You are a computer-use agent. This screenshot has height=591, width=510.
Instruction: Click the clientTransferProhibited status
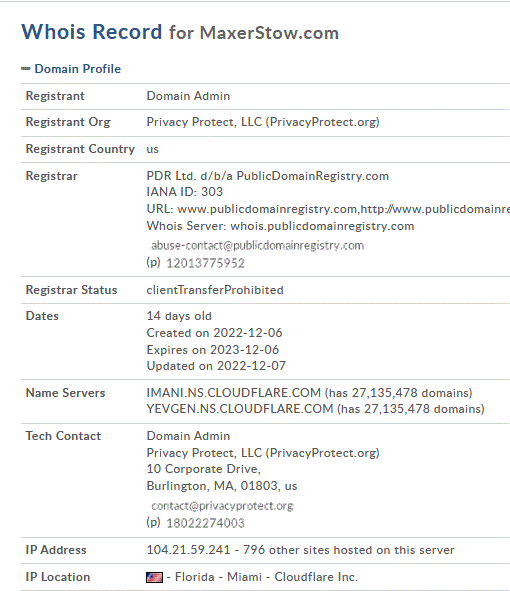coord(215,290)
